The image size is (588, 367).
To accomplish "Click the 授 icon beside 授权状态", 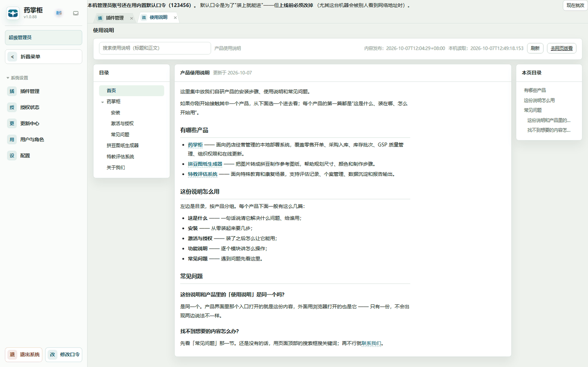I will point(12,107).
